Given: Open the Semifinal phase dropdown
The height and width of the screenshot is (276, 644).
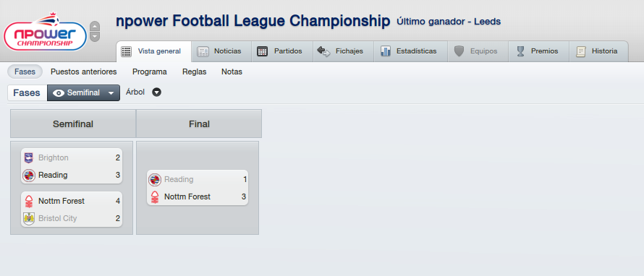Looking at the screenshot, I should [83, 93].
